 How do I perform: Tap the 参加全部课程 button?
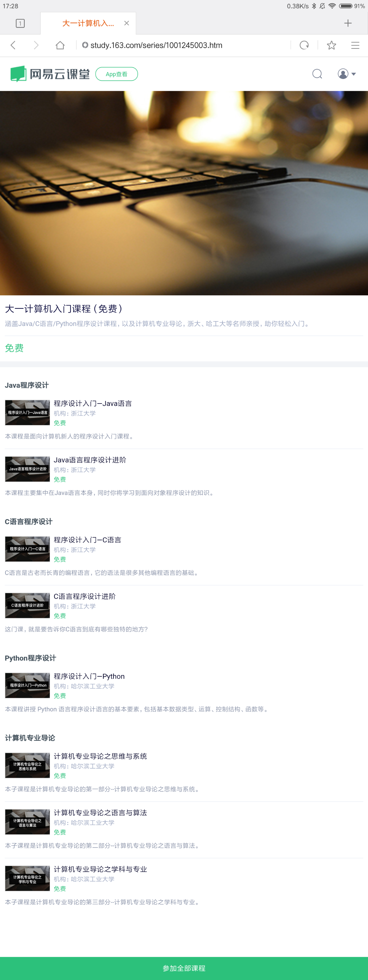click(x=184, y=968)
